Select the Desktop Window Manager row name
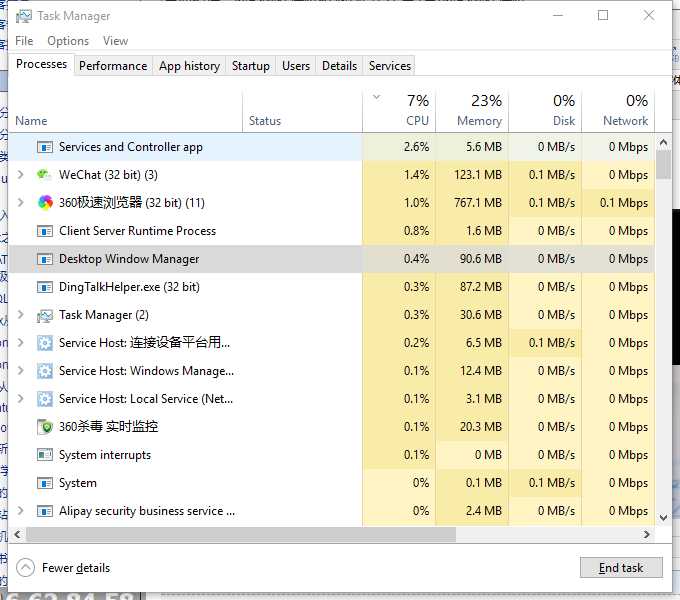Image resolution: width=680 pixels, height=600 pixels. (x=129, y=259)
